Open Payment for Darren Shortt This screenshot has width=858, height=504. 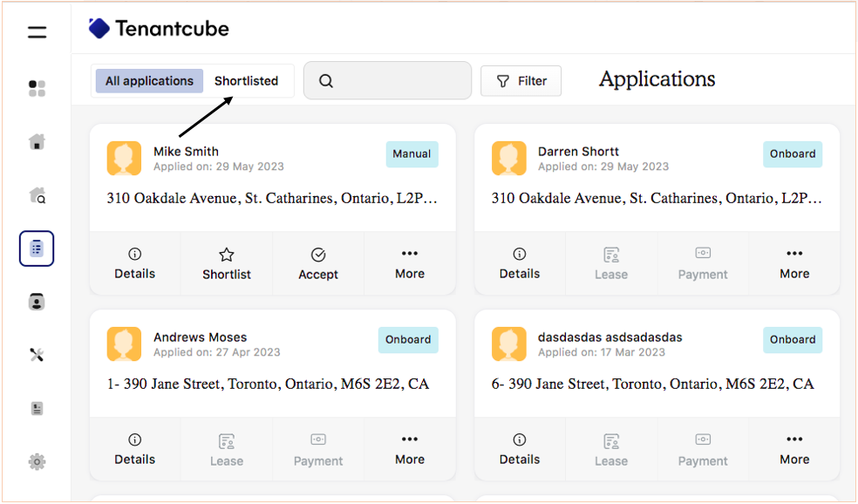coord(703,263)
